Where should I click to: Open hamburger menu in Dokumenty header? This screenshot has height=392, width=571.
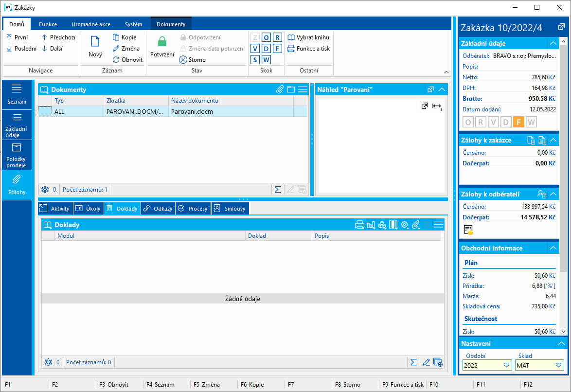(x=303, y=89)
